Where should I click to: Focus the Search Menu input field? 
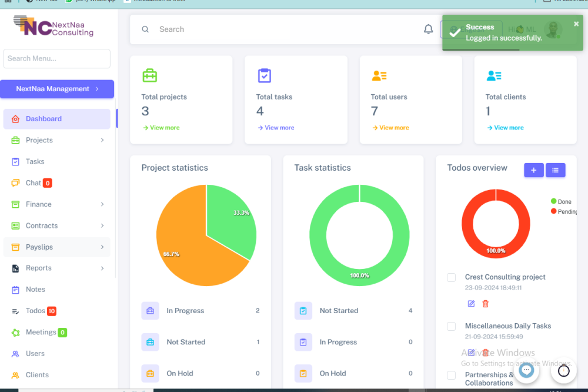[x=57, y=59]
